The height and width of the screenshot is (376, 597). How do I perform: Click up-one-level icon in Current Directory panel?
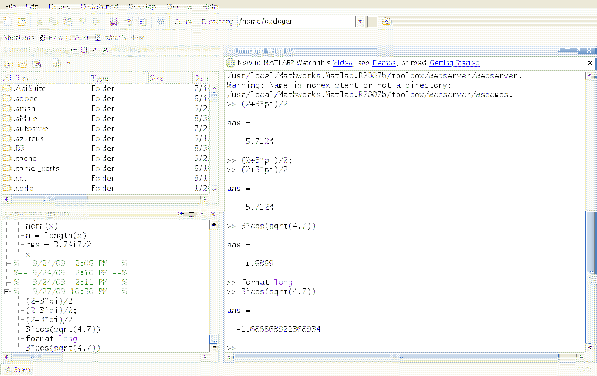coord(9,64)
